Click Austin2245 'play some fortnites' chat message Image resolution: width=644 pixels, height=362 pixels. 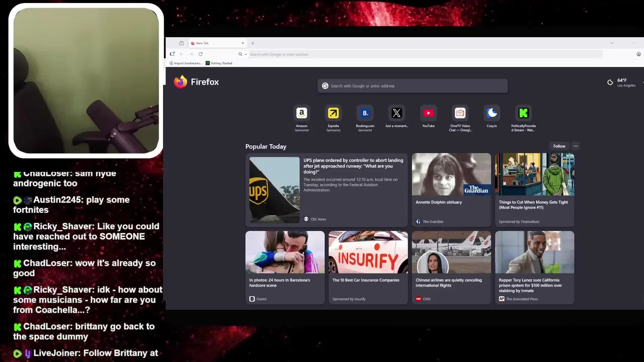click(x=71, y=205)
